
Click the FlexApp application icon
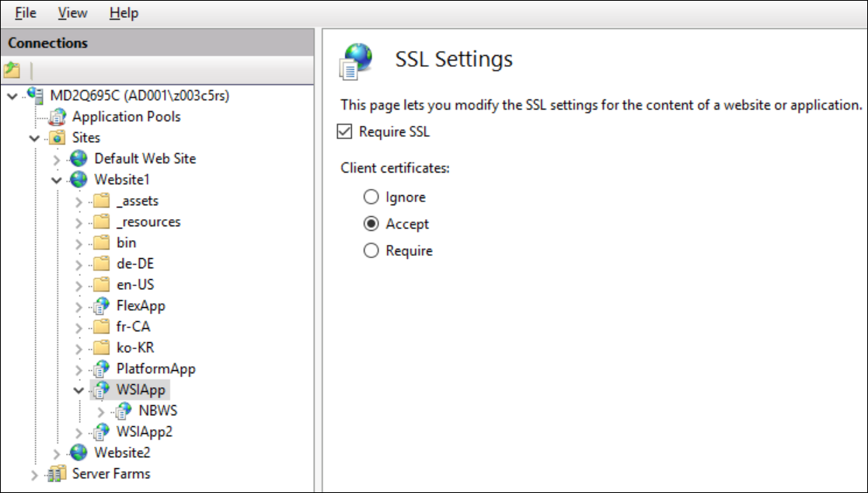[101, 306]
